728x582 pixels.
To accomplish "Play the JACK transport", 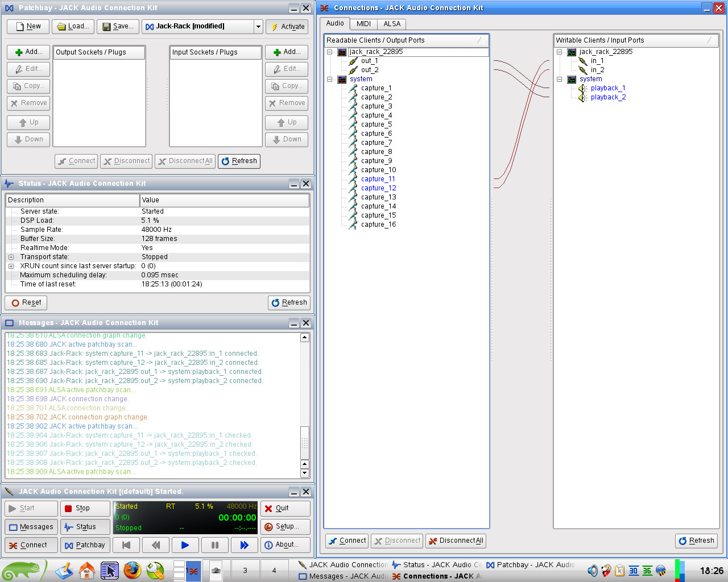I will point(185,545).
